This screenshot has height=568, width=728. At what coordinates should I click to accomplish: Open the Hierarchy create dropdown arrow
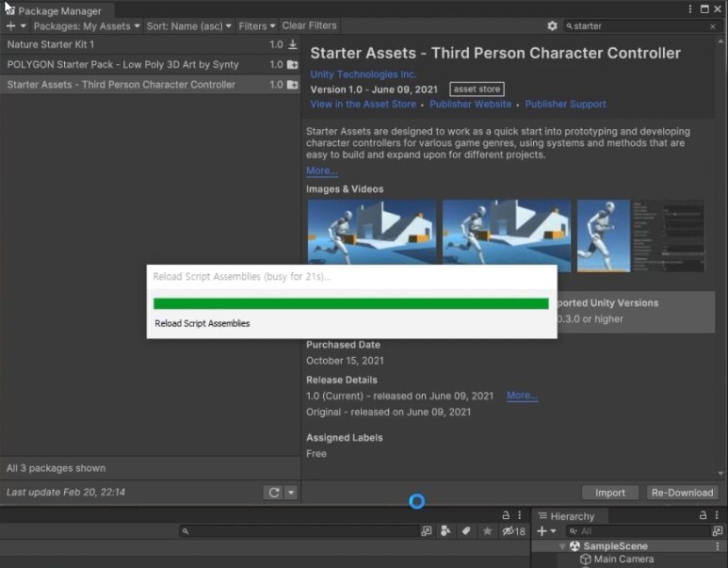[553, 531]
